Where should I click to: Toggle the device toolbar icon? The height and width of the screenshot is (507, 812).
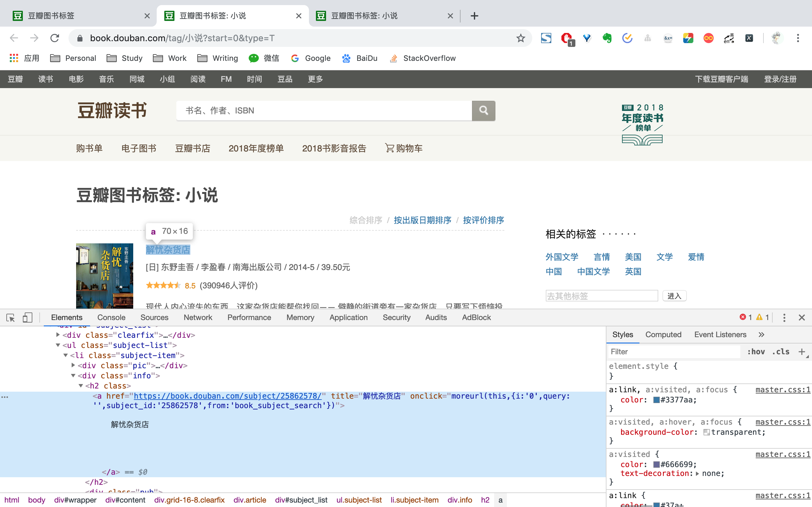click(x=27, y=317)
